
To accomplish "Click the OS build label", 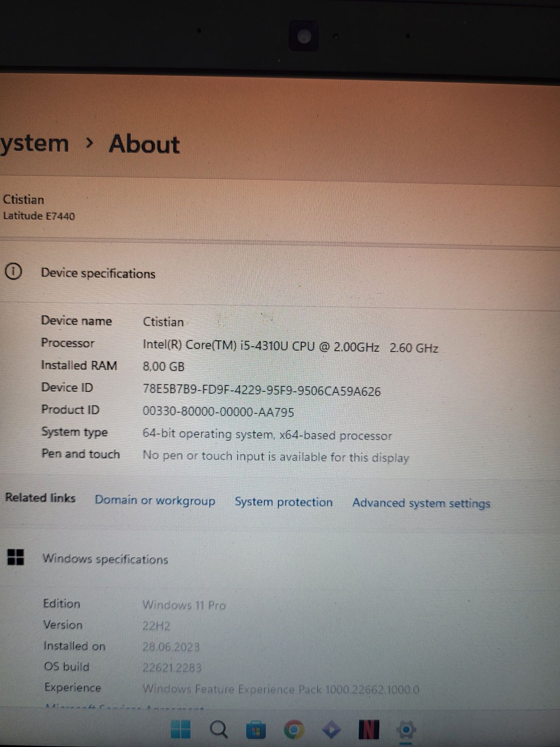I will coord(66,666).
